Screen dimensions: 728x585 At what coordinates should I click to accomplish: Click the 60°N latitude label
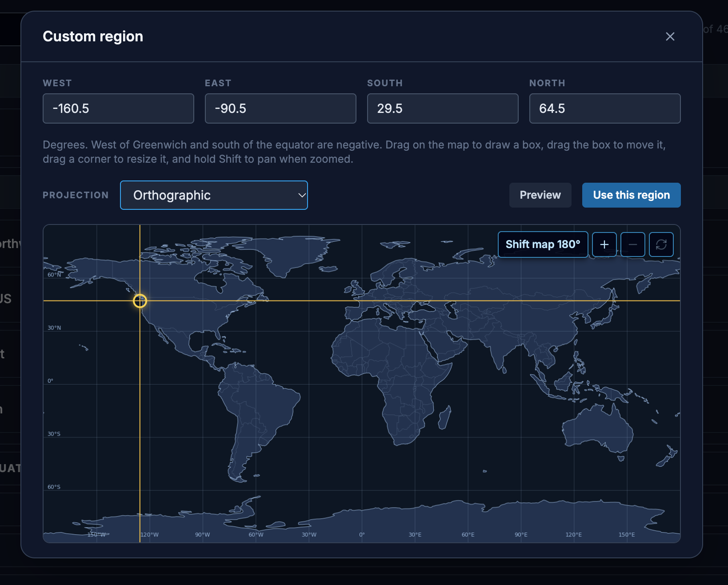[54, 275]
